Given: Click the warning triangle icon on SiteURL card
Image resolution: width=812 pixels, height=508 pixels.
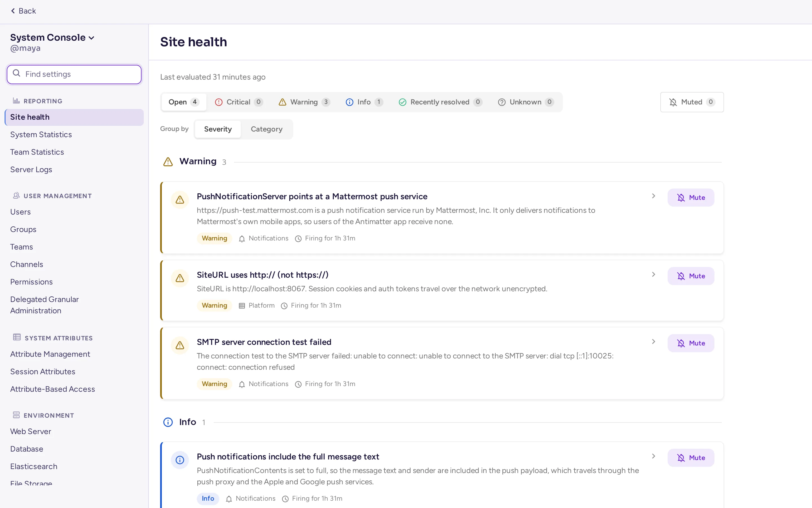Looking at the screenshot, I should coord(180,278).
